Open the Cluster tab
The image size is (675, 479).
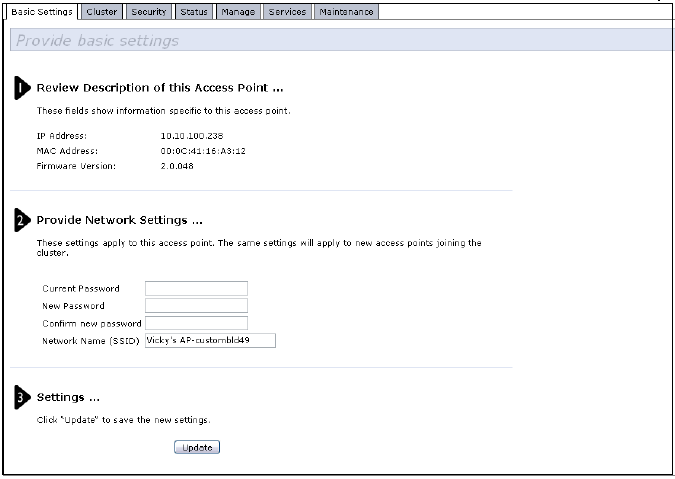click(102, 12)
